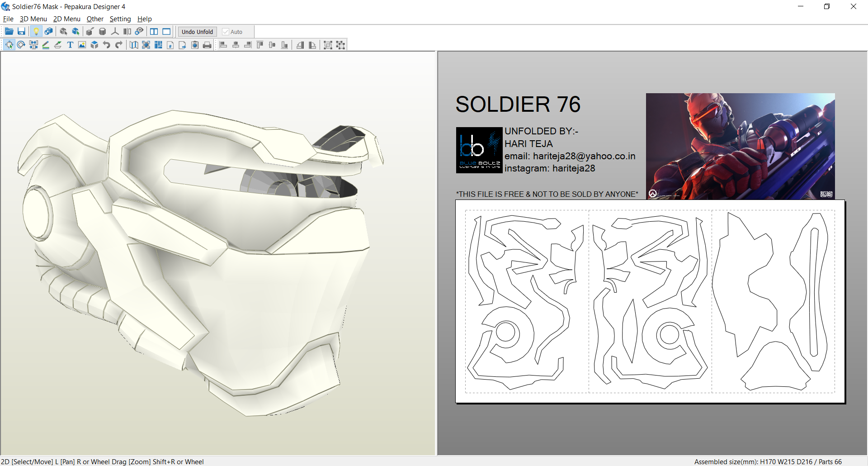Click the SOLDIER 76 title text
The image size is (868, 466).
coord(518,104)
